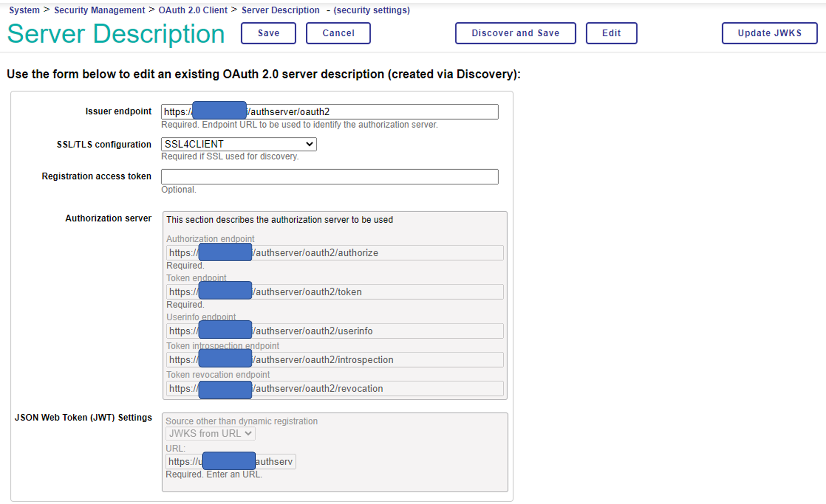Navigate to OAuth 2.0 Client breadcrumb
The width and height of the screenshot is (826, 504).
(x=193, y=10)
